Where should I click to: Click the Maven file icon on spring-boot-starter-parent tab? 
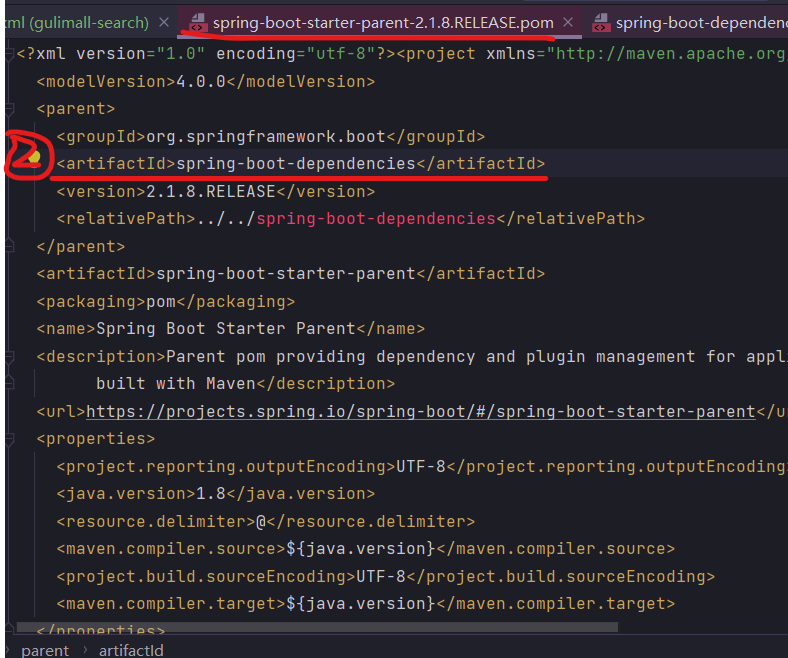click(x=198, y=23)
